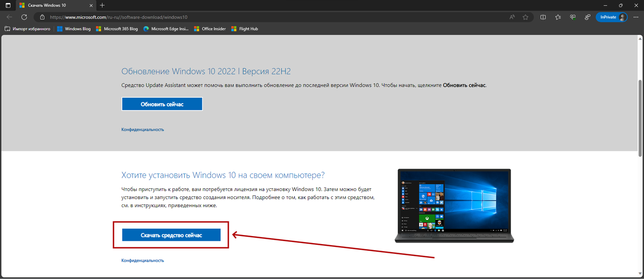View site info via the lock icon

(x=43, y=17)
